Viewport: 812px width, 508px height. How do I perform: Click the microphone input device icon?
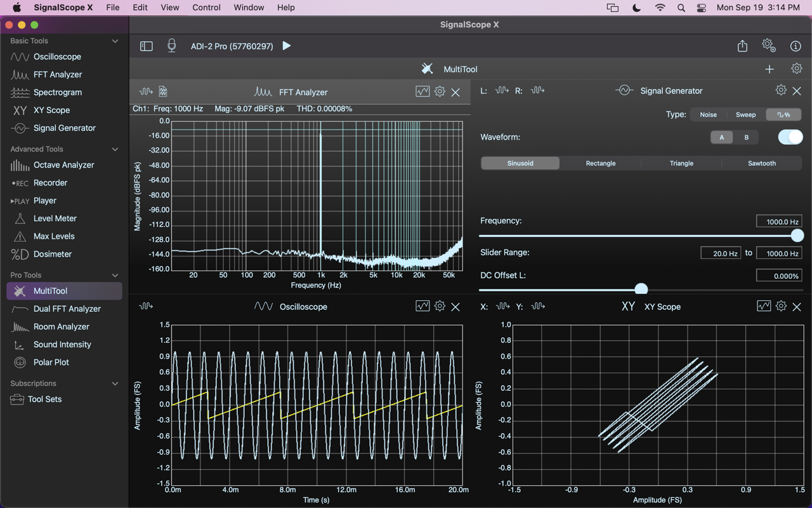coord(171,46)
